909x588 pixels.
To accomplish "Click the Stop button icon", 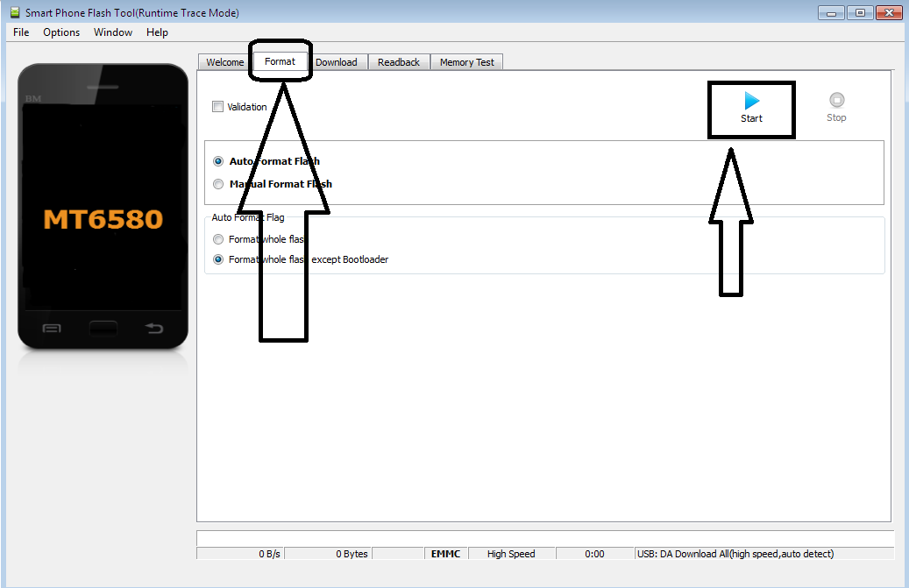I will click(836, 100).
